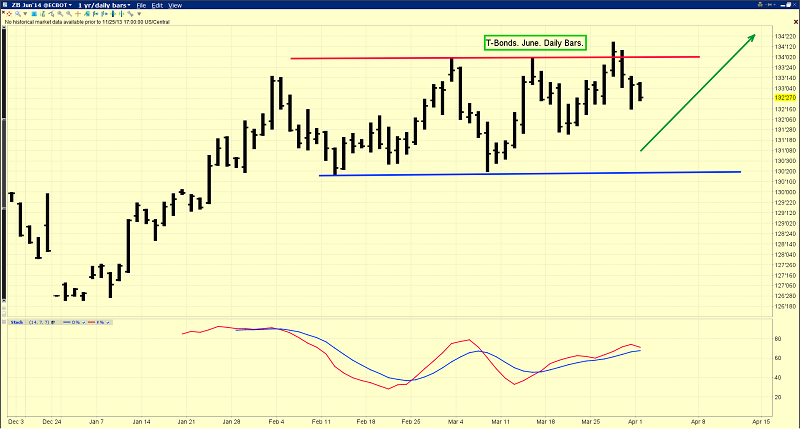Click the thin vertical line marker icon
Image resolution: width=800 pixels, height=435 pixels.
[121, 14]
